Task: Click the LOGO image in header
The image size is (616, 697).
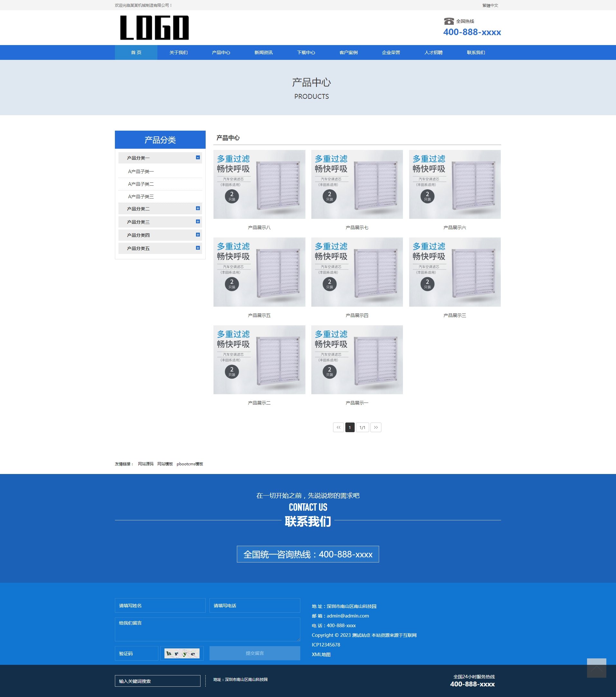Action: 154,28
